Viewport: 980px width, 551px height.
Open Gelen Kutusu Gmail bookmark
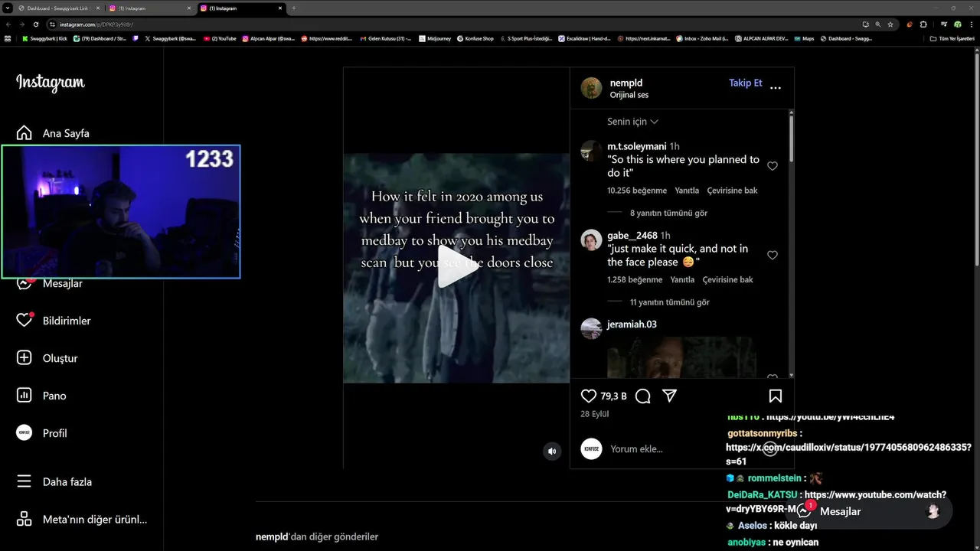pos(386,38)
